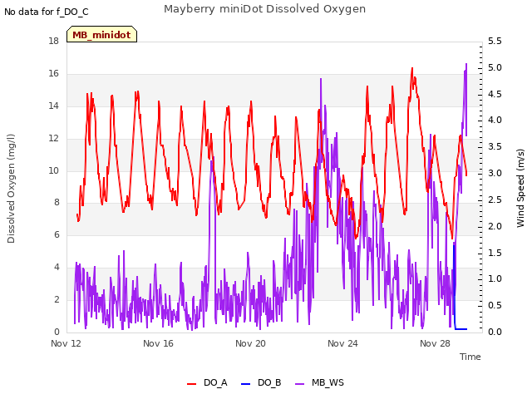Click the MB_minidot badge label

pyautogui.click(x=101, y=35)
